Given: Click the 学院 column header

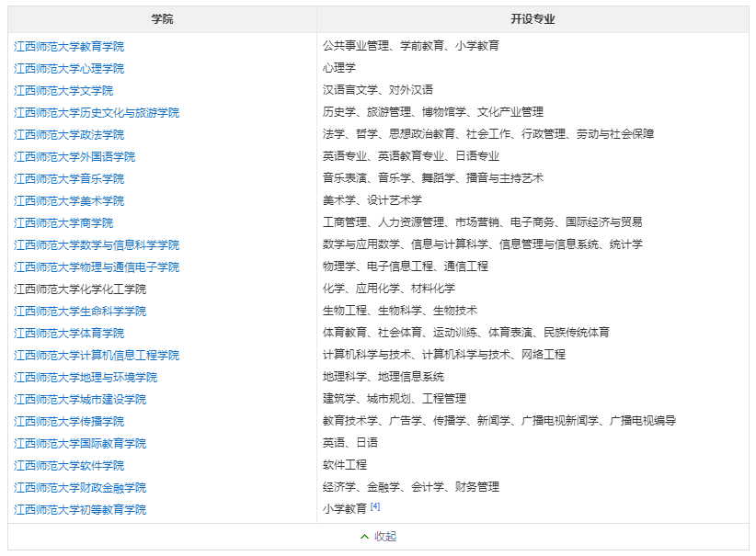Looking at the screenshot, I should [162, 19].
